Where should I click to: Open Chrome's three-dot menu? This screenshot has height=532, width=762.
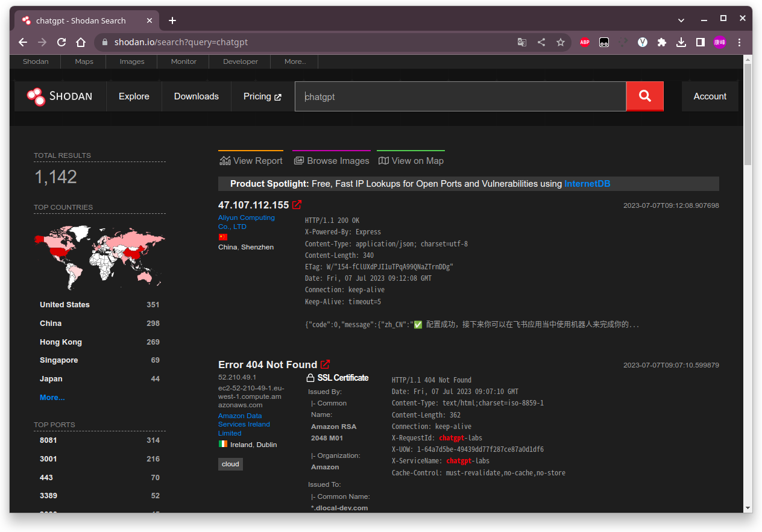point(739,42)
